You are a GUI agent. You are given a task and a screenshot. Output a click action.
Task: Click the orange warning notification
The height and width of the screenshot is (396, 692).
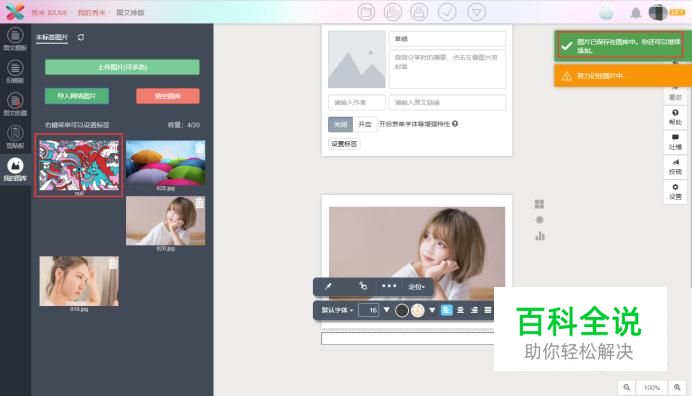pyautogui.click(x=623, y=76)
